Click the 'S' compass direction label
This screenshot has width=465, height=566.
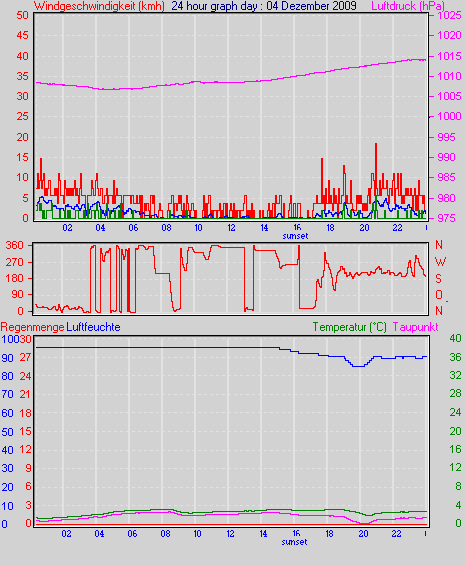tap(439, 279)
